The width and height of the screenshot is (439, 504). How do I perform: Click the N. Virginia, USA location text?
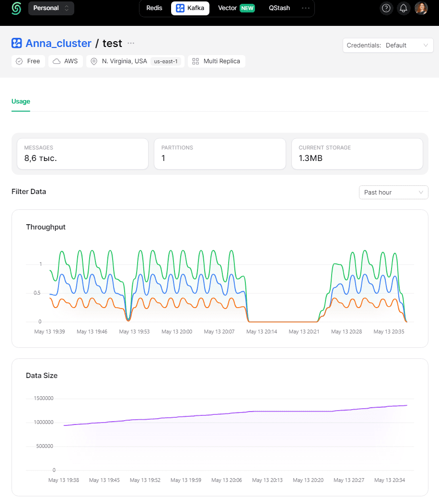[x=125, y=61]
